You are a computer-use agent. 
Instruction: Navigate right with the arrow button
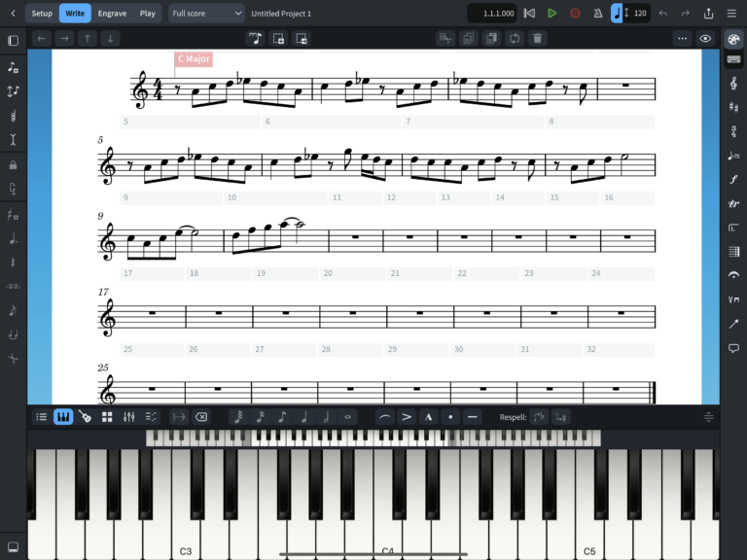coord(64,39)
